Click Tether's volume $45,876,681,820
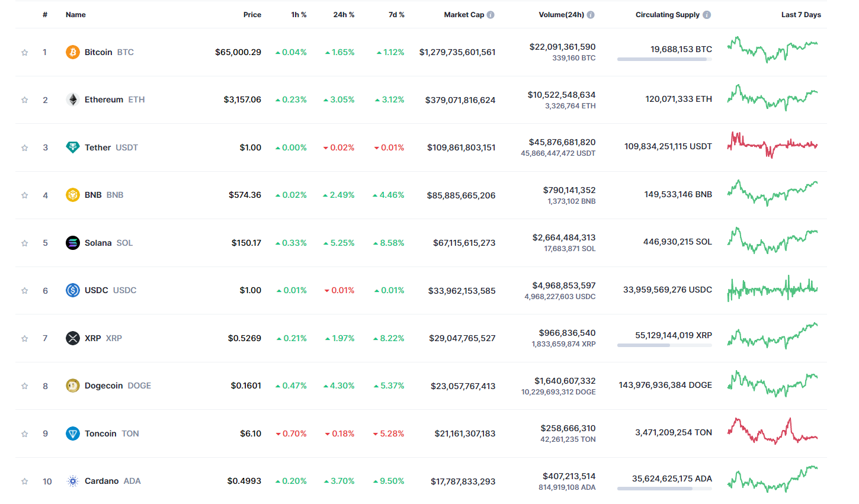859x504 pixels. pos(562,142)
